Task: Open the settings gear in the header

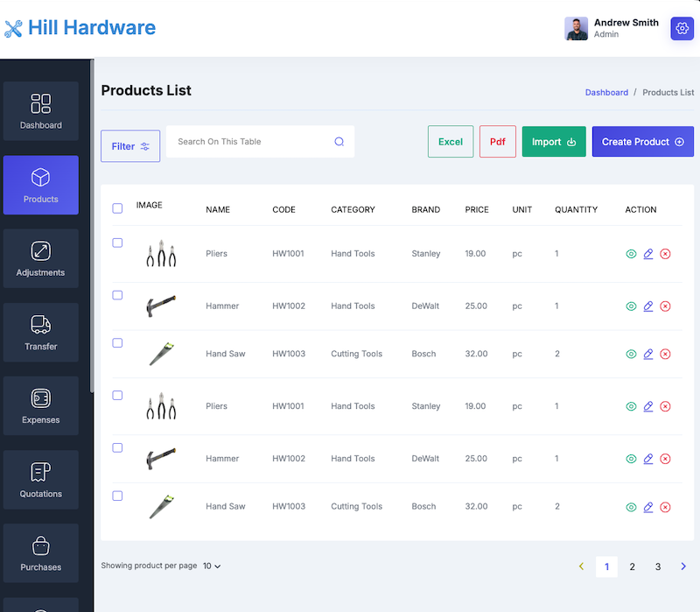Action: tap(682, 29)
